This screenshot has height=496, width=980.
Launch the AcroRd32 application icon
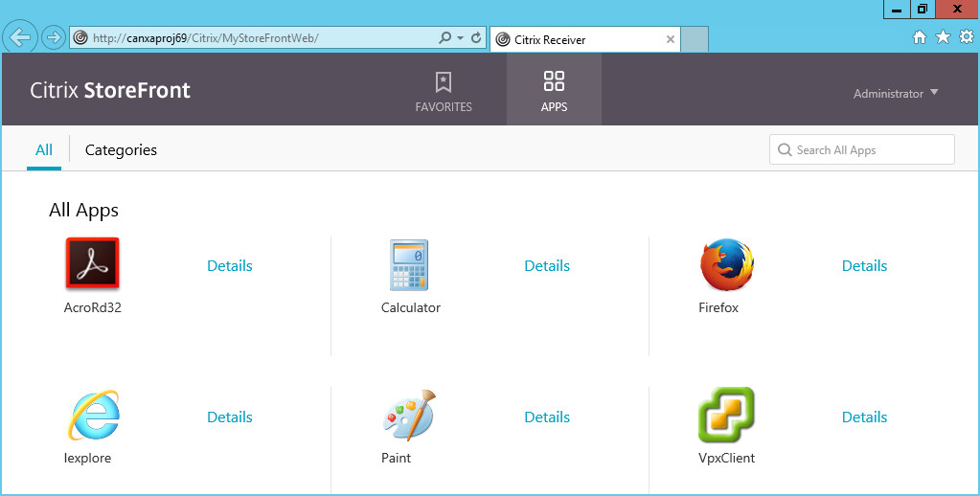coord(92,263)
